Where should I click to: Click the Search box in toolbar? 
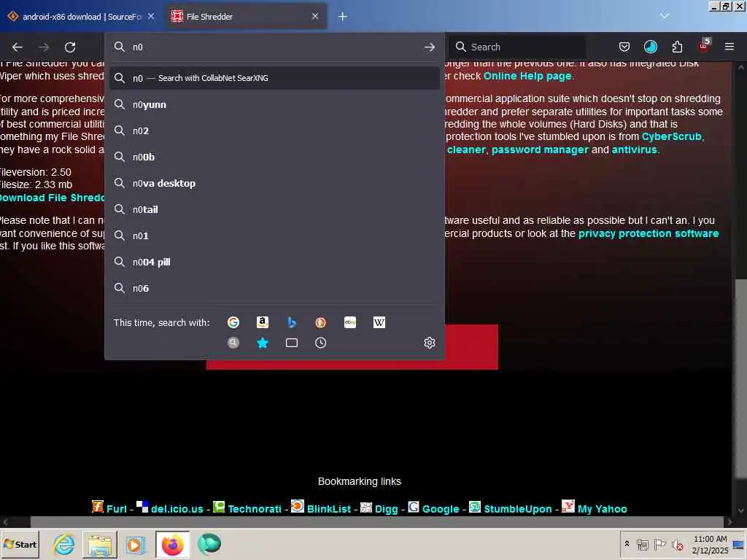tap(517, 47)
